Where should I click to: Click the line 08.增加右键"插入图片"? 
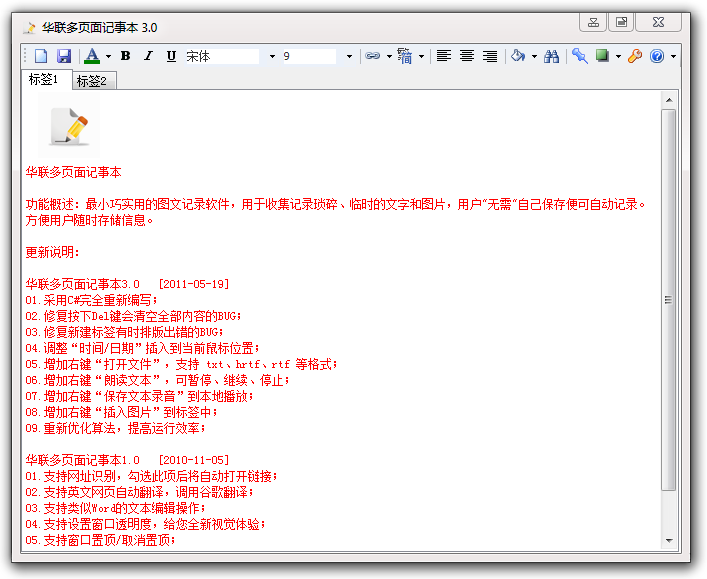coord(121,412)
